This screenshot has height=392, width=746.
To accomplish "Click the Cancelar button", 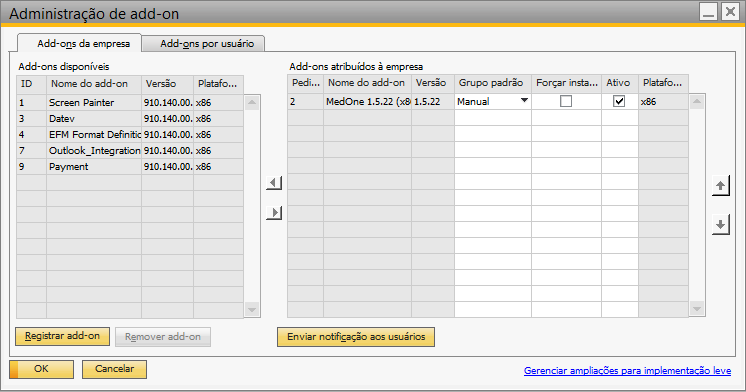I will (x=114, y=369).
